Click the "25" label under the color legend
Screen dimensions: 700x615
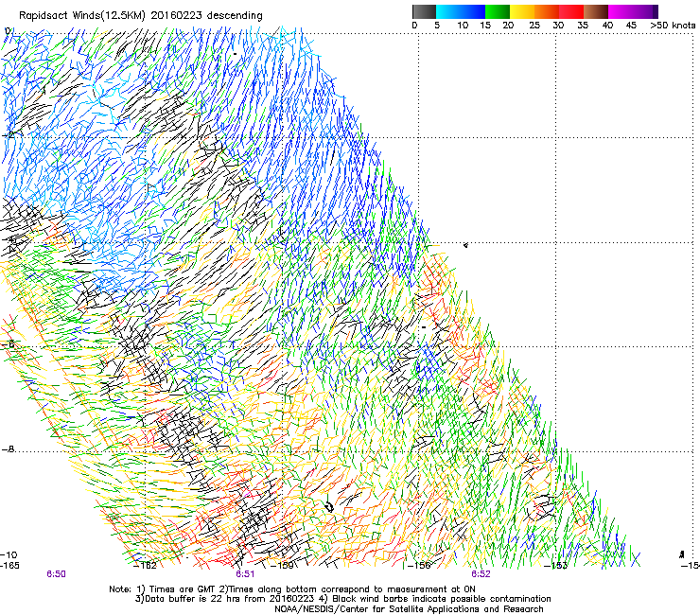[x=534, y=26]
